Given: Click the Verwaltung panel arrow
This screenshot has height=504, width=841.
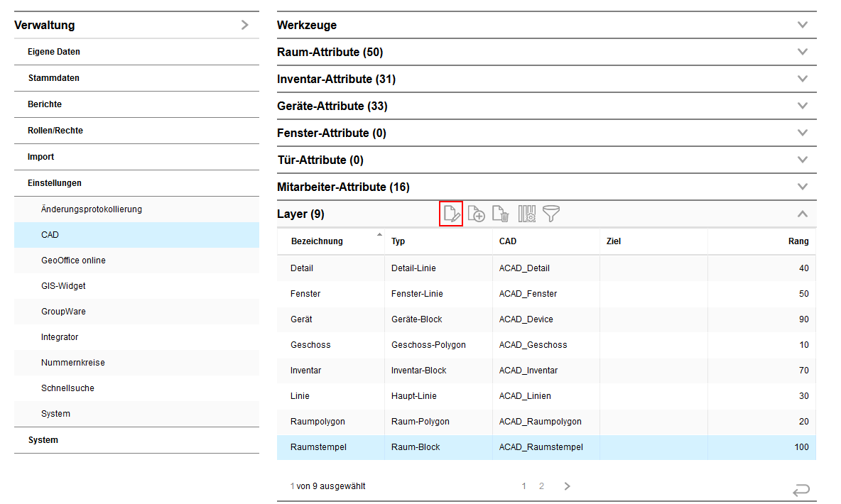Looking at the screenshot, I should coord(245,25).
